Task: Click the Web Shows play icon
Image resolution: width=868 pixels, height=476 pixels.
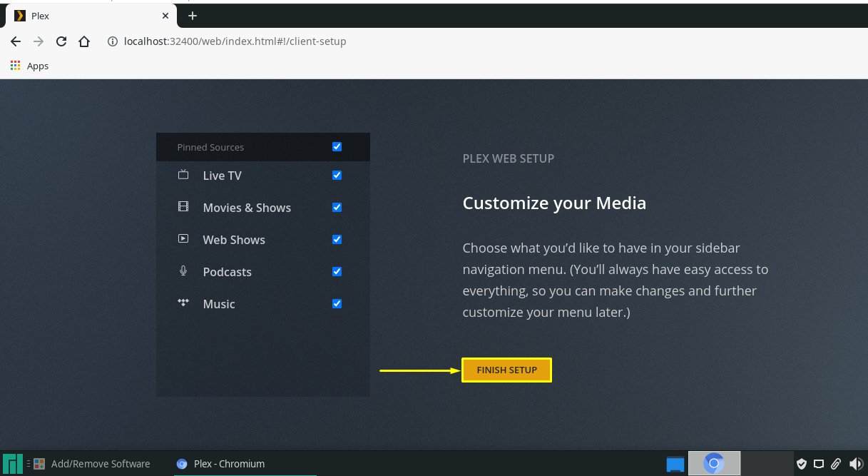Action: pos(183,239)
